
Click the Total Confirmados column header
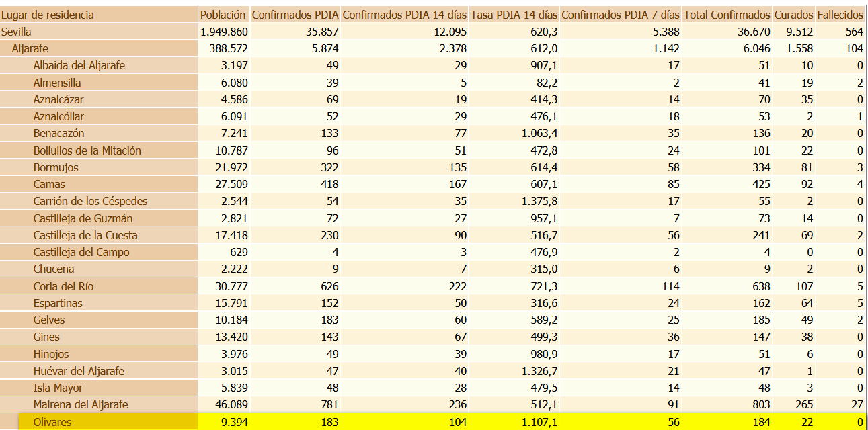727,15
